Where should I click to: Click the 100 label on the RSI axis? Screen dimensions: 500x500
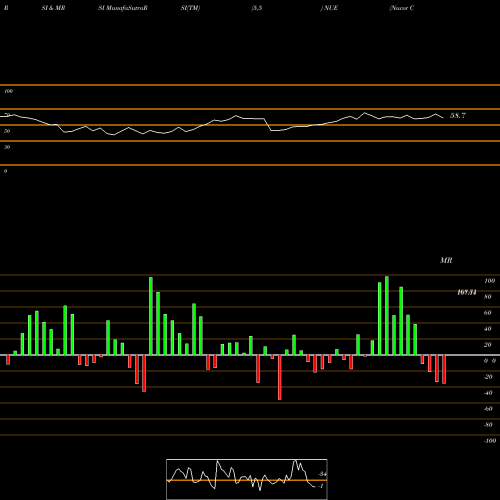point(8,91)
